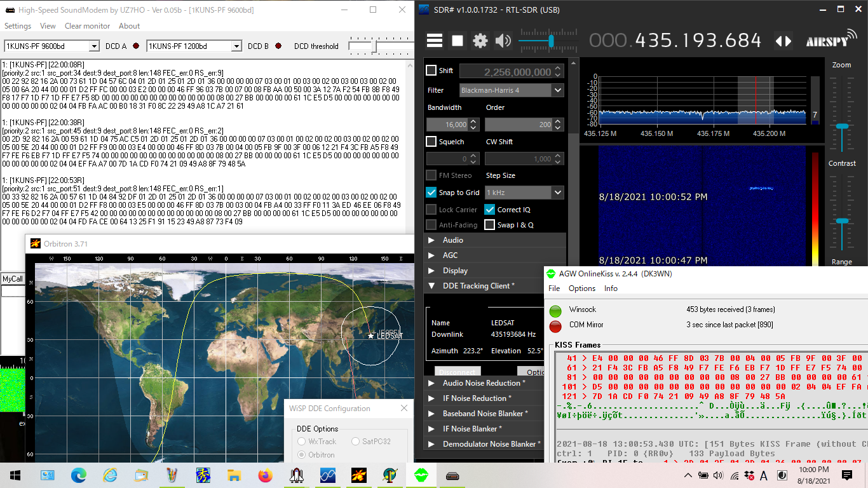Screen dimensions: 868x488
Task: Adjust the SDR# volume slider
Action: 551,41
